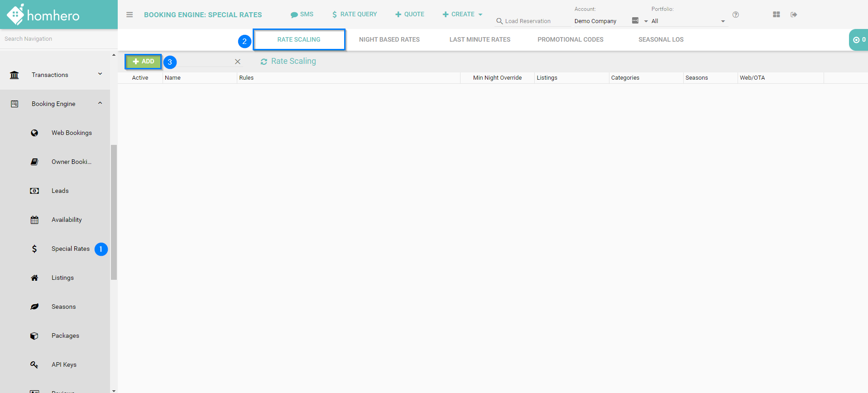Click the green Add button
Viewport: 868px width, 393px height.
coord(143,62)
